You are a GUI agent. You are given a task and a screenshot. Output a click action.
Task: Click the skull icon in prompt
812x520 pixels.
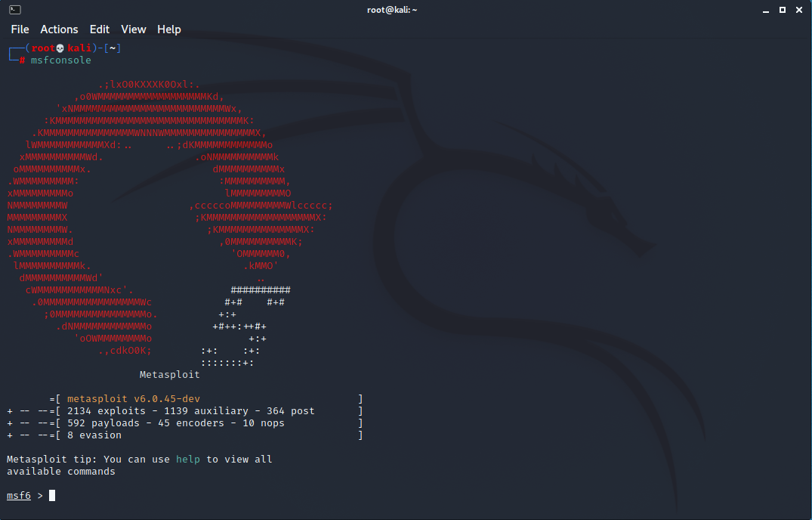(x=60, y=48)
